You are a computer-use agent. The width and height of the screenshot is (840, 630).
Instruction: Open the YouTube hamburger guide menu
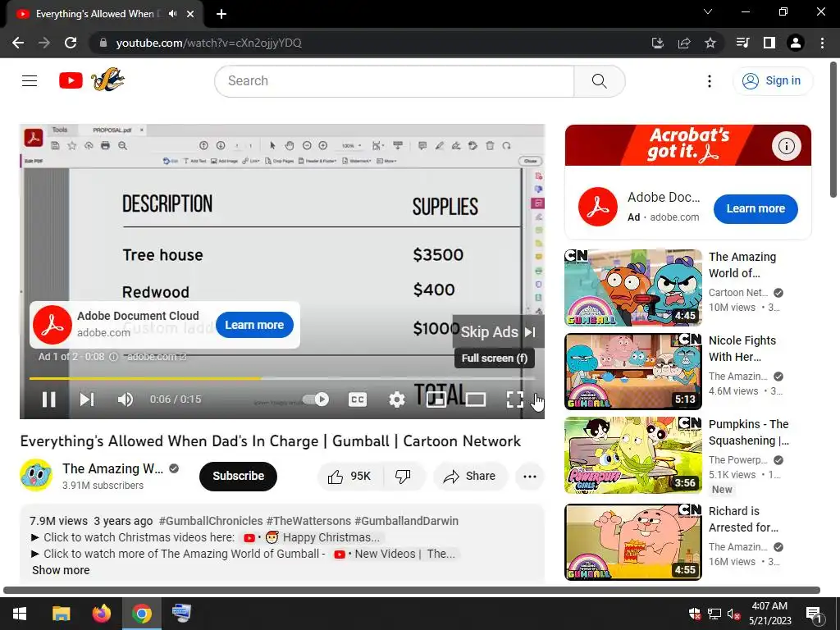(30, 81)
